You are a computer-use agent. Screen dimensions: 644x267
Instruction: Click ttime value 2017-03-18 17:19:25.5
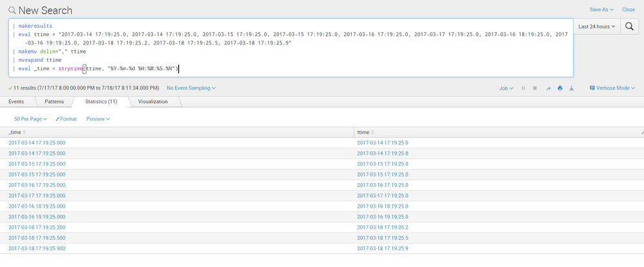click(x=383, y=238)
